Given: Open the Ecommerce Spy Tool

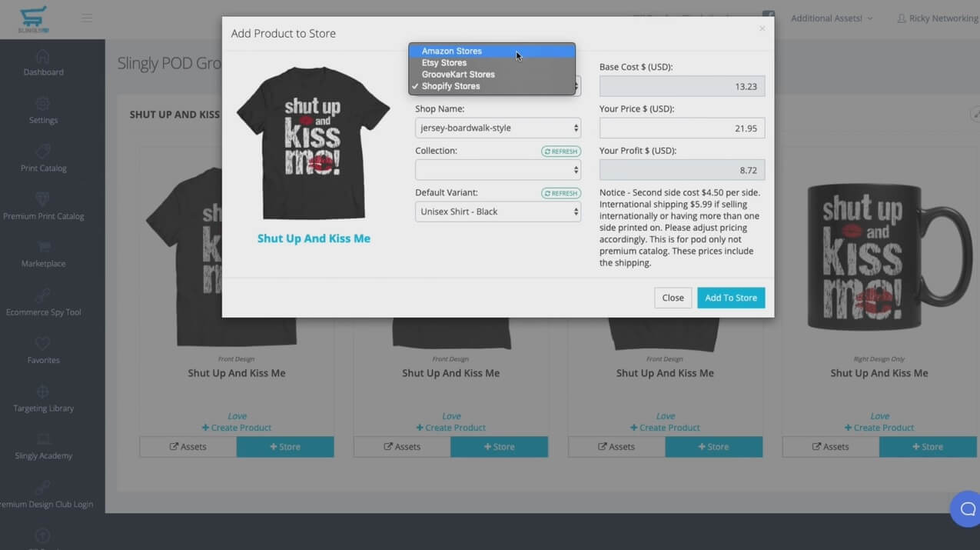Looking at the screenshot, I should pyautogui.click(x=43, y=302).
